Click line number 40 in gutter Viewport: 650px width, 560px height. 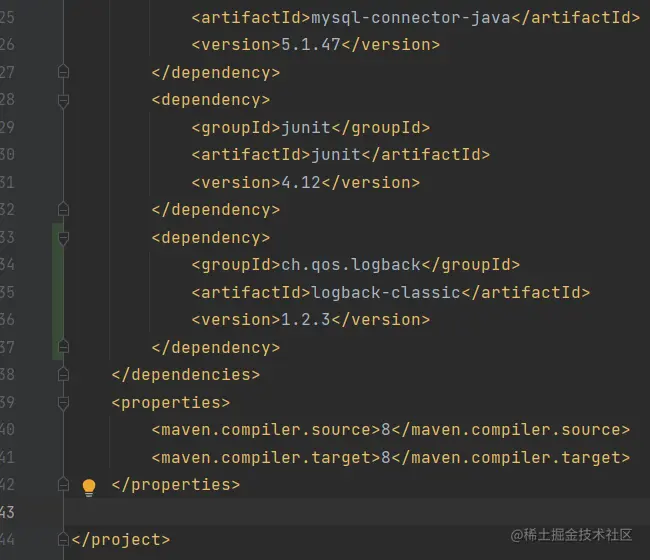click(x=7, y=429)
